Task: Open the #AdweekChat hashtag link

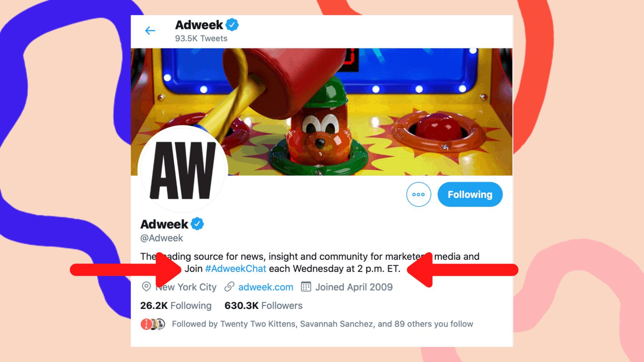Action: pos(235,268)
